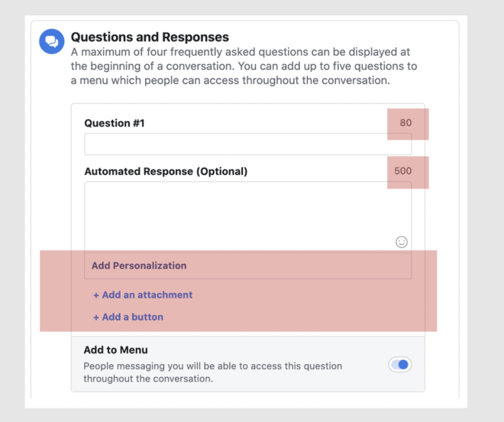Click the Question #1 label
This screenshot has height=422, width=504.
point(115,123)
